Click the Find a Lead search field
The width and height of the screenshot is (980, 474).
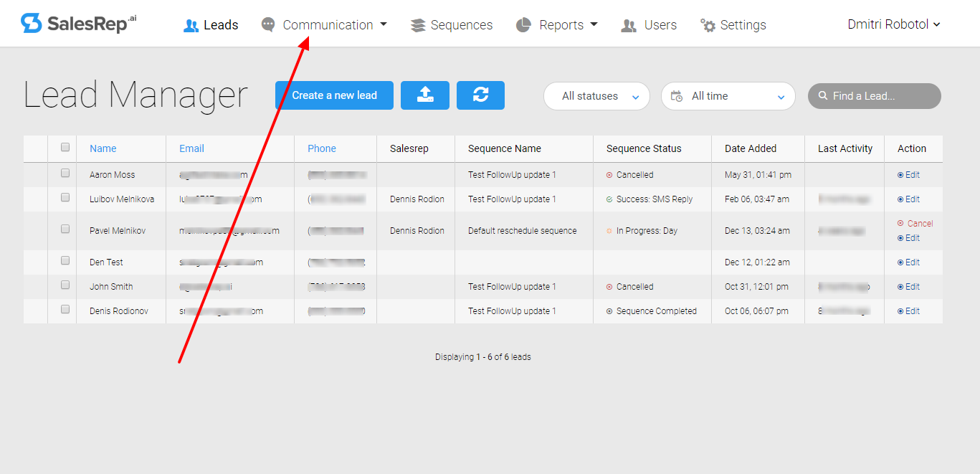tap(874, 96)
